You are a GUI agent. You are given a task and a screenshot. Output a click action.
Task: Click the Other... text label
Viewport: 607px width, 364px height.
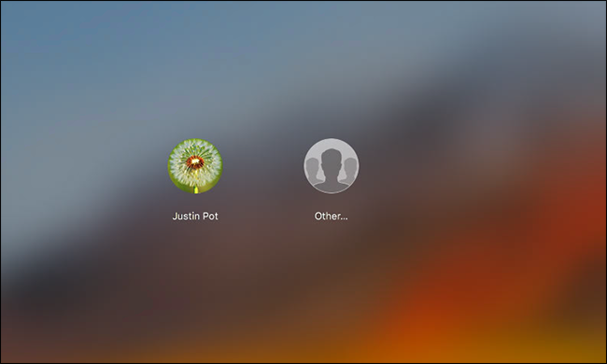[x=331, y=216]
